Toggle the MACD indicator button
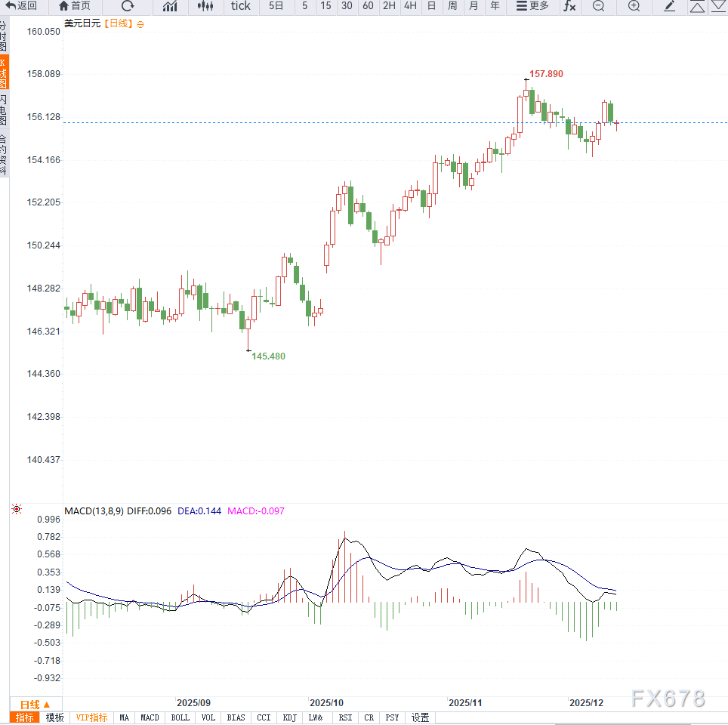This screenshot has height=725, width=728. pos(150,717)
